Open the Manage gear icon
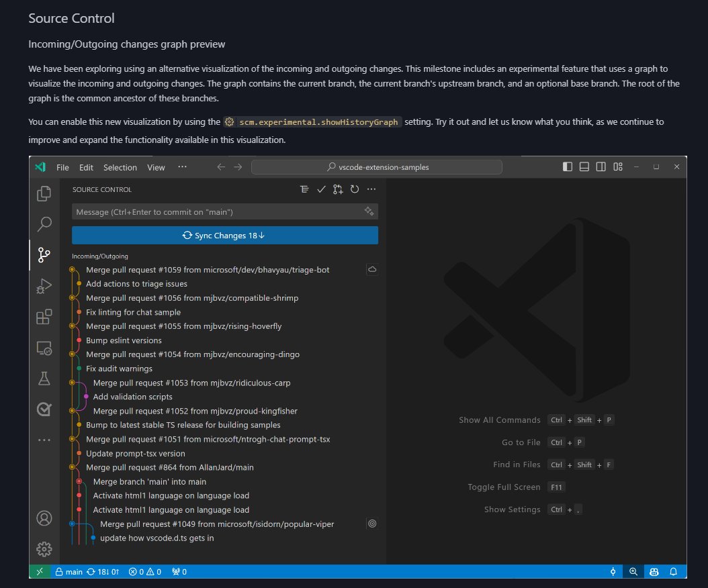Viewport: 708px width, 588px height. click(x=44, y=549)
